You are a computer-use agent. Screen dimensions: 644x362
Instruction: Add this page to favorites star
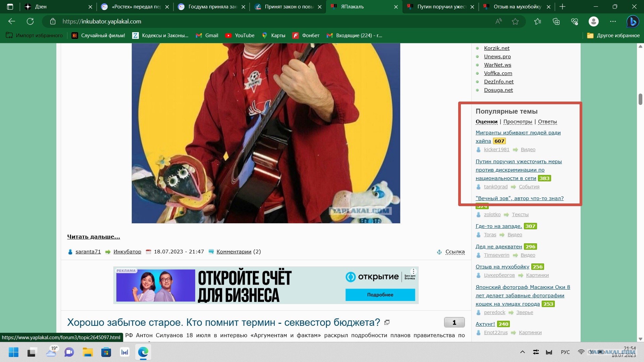[x=515, y=21]
